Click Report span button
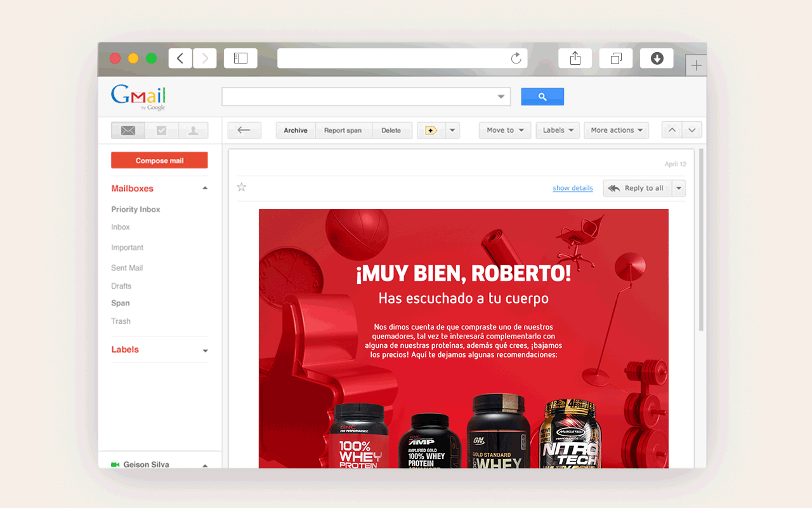 click(343, 130)
